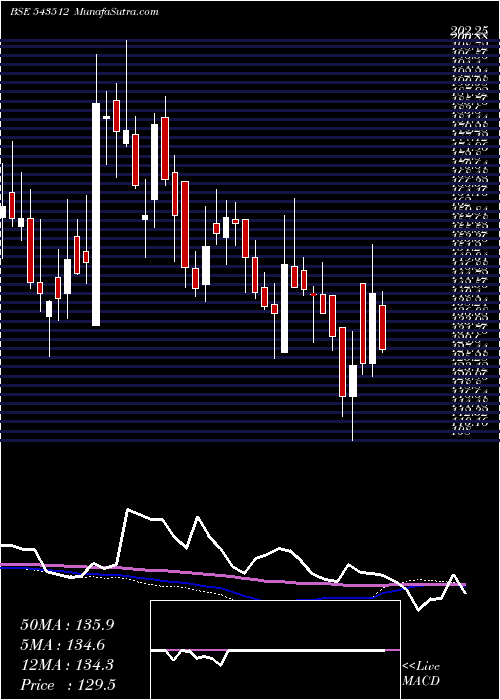Click the '<<Live MACD' label
Image resolution: width=500 pixels, height=700 pixels.
pos(421,674)
